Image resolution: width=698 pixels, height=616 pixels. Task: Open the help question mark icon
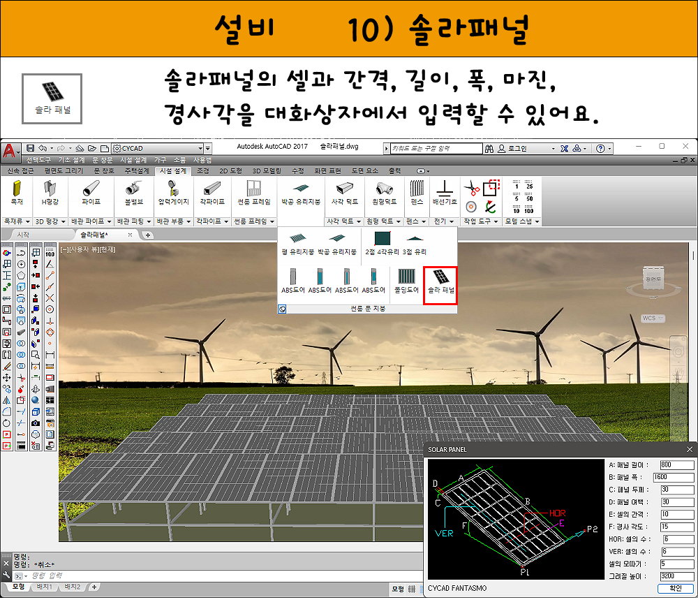pyautogui.click(x=600, y=149)
